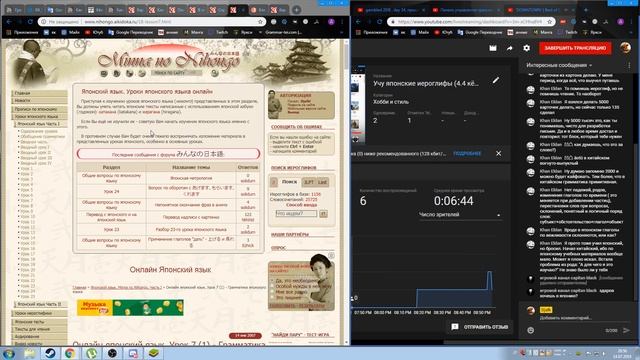Dismiss the bitrate warning with X icon

[x=498, y=153]
